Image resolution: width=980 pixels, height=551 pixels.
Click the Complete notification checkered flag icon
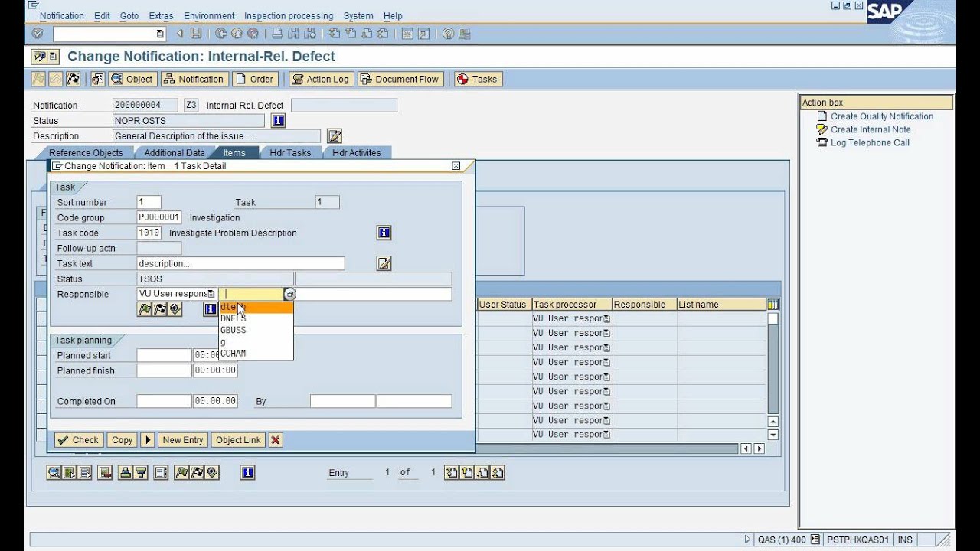(73, 79)
